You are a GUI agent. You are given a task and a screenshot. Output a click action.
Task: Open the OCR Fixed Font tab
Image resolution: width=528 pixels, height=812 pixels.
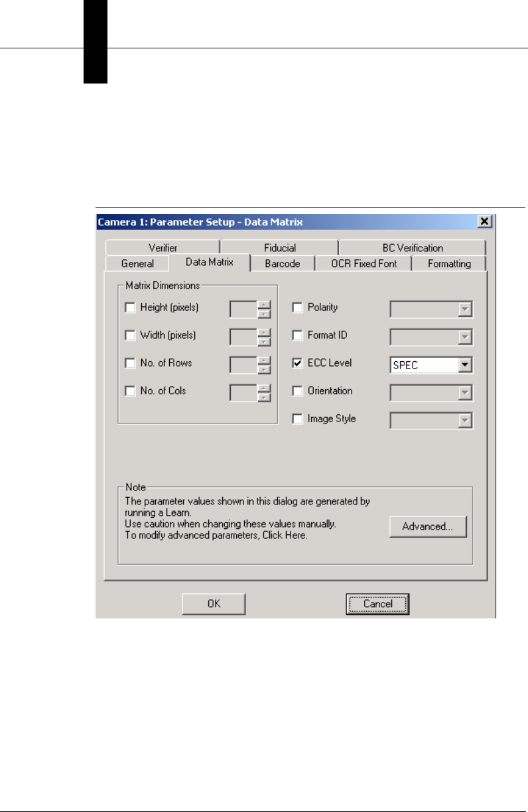[x=363, y=264]
